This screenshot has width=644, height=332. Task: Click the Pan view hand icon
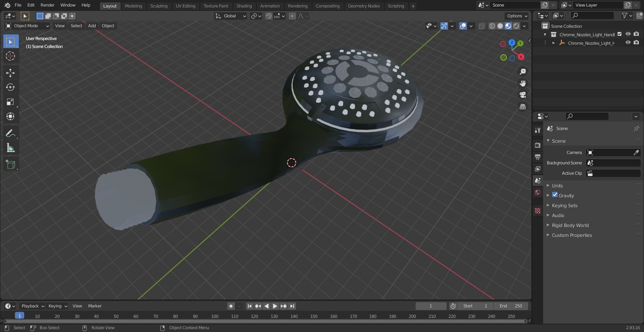(522, 83)
